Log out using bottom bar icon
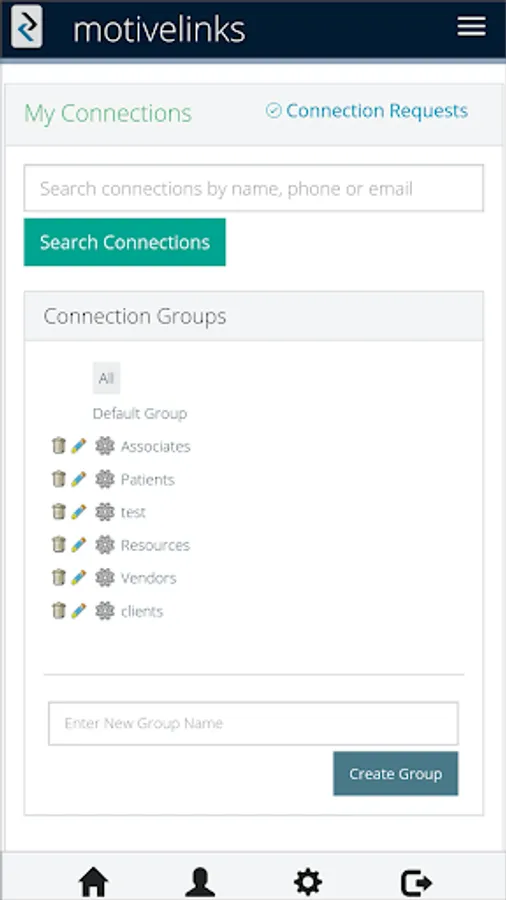 pos(416,882)
